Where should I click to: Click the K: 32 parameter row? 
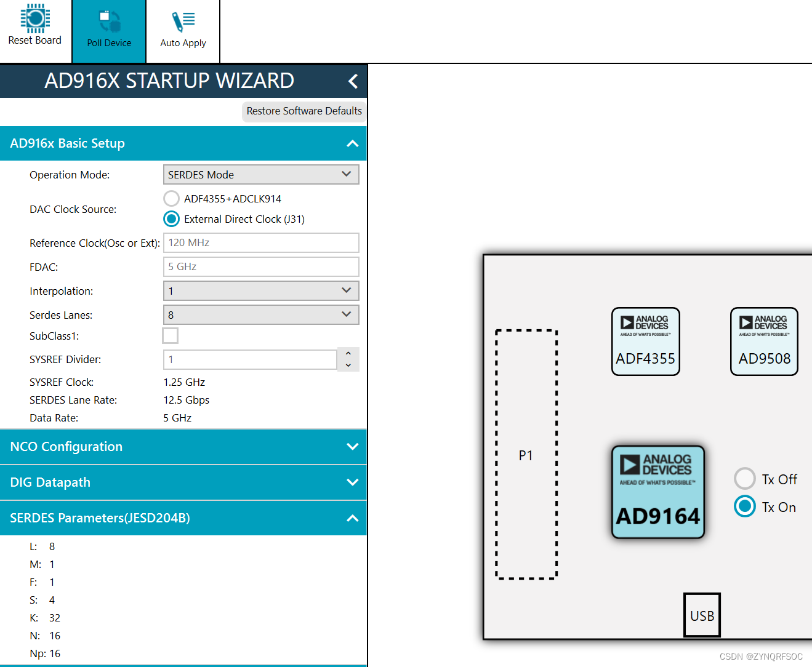(45, 618)
